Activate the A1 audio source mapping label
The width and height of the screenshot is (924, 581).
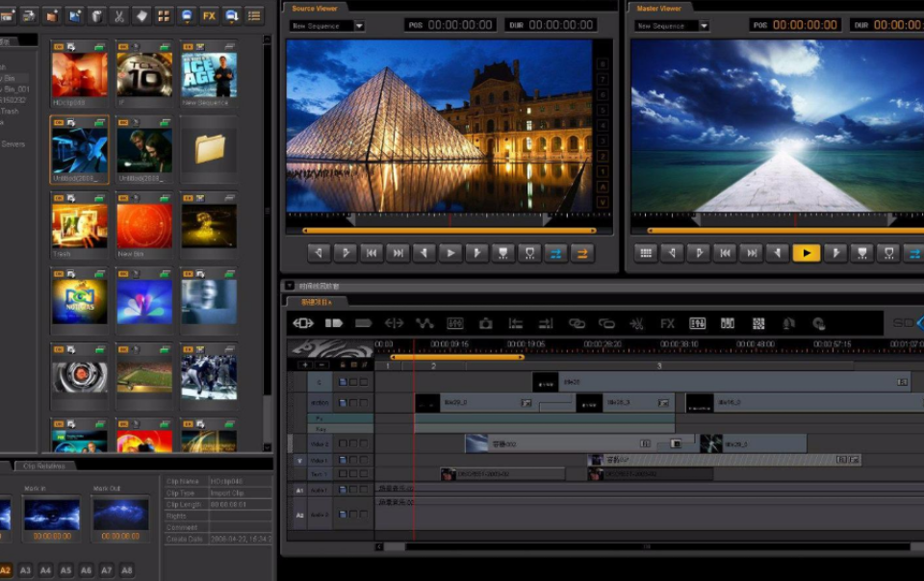pos(299,490)
